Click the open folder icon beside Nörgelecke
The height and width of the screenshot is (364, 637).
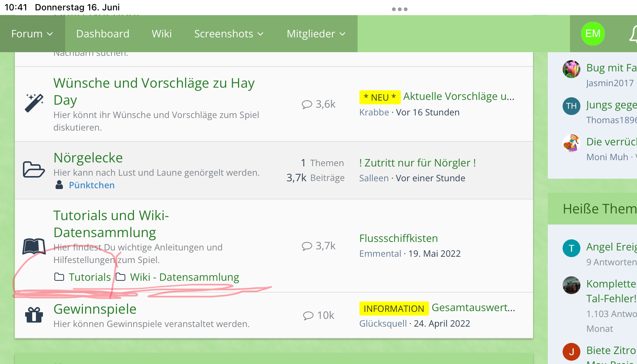(x=34, y=169)
